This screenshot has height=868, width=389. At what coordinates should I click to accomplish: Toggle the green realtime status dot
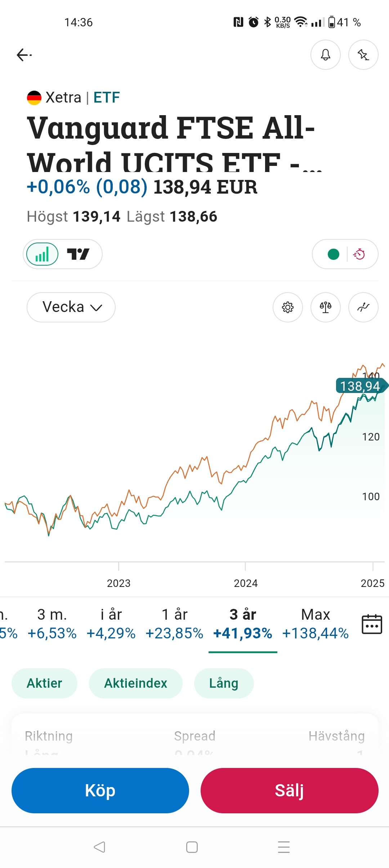click(333, 254)
